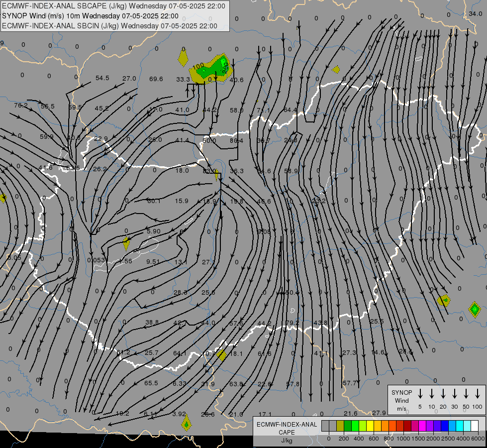Click the SYNOP Wind 10m title line
Viewport: 487px width, 448px height.
[x=91, y=16]
